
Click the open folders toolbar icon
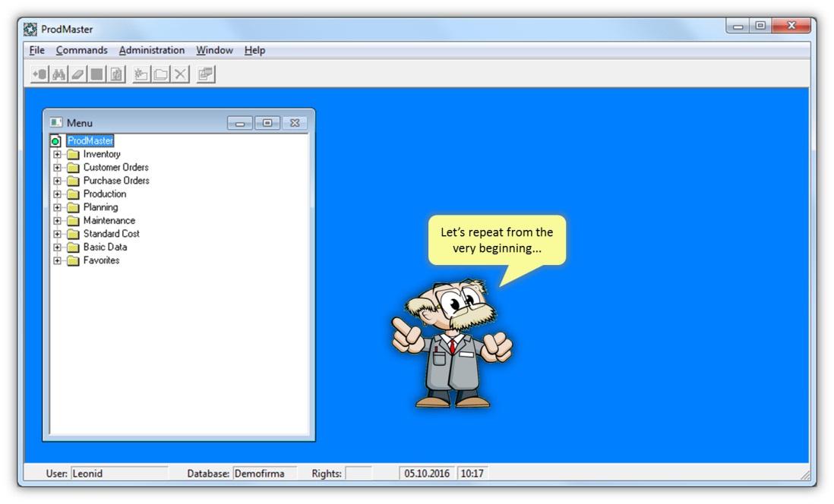click(x=160, y=74)
